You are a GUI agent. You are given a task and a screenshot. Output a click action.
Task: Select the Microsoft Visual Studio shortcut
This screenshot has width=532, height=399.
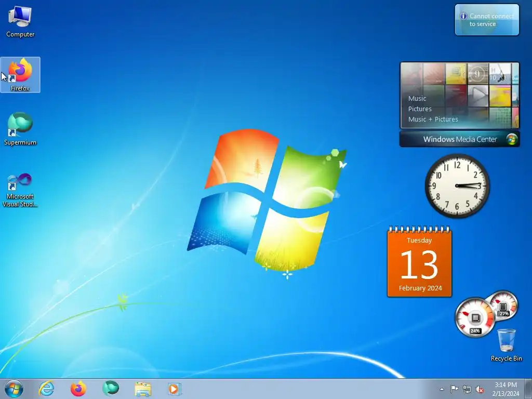pyautogui.click(x=20, y=190)
